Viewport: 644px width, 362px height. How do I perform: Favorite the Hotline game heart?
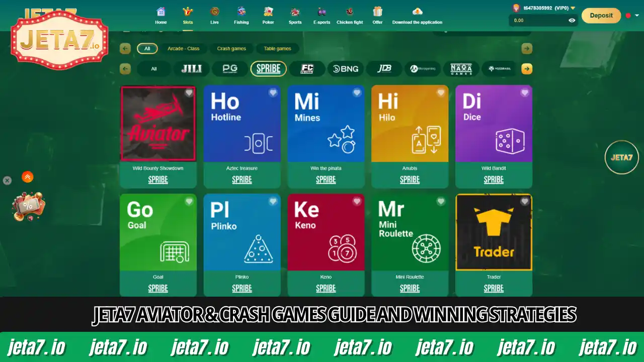(x=273, y=93)
